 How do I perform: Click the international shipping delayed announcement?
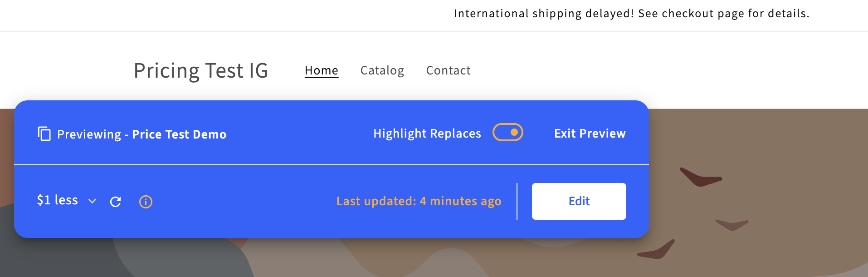631,14
